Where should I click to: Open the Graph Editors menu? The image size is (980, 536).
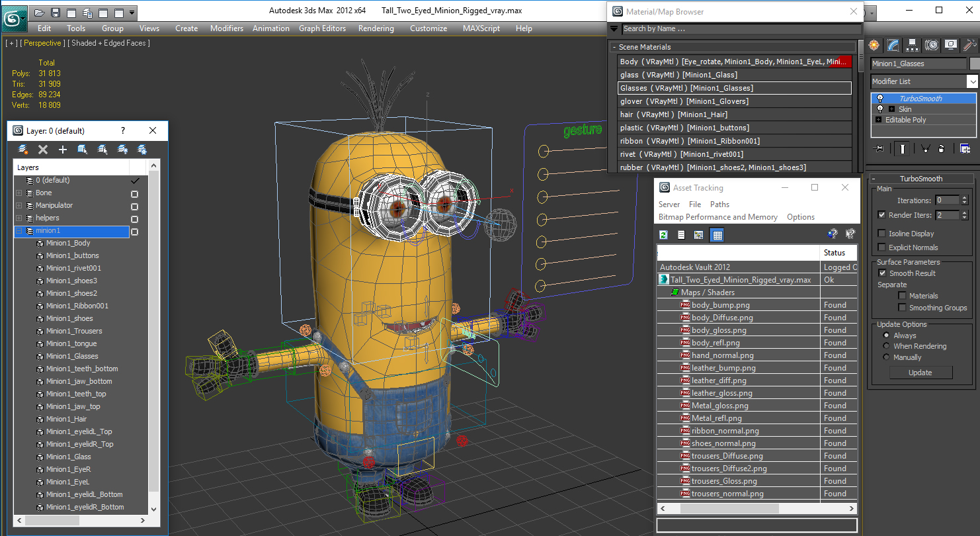pos(322,28)
